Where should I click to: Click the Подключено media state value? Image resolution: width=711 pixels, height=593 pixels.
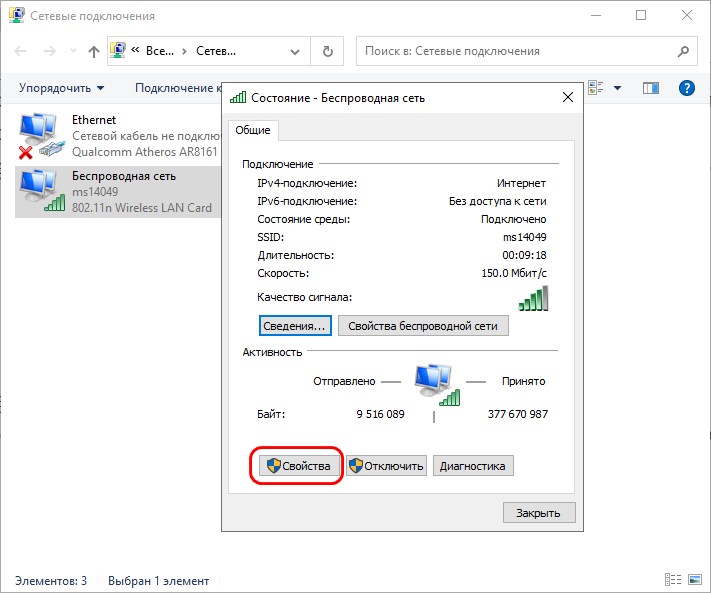[x=513, y=219]
